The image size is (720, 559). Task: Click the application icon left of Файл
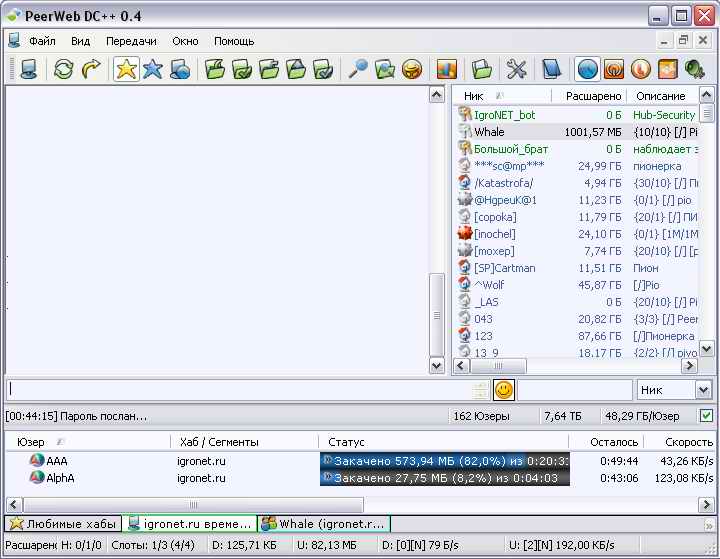[15, 40]
